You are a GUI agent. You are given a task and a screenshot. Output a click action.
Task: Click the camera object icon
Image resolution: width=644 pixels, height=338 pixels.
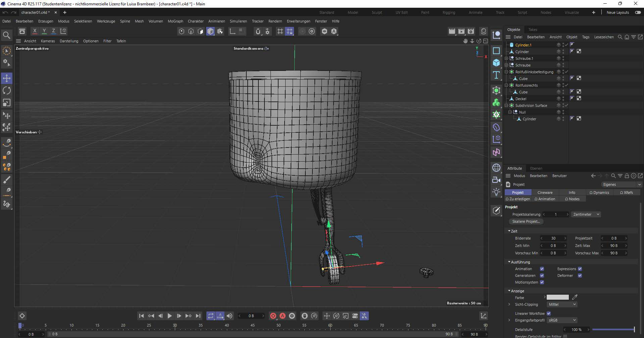tap(496, 180)
